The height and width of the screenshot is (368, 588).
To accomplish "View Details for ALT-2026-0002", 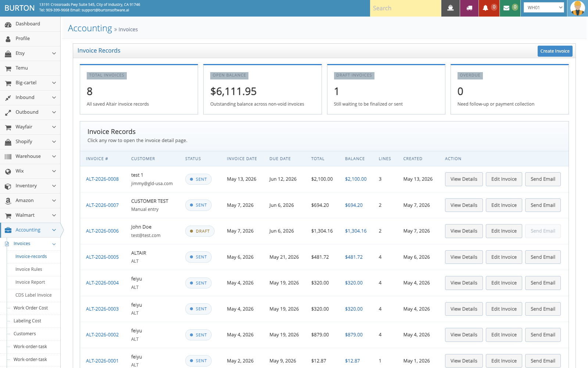I will [464, 335].
